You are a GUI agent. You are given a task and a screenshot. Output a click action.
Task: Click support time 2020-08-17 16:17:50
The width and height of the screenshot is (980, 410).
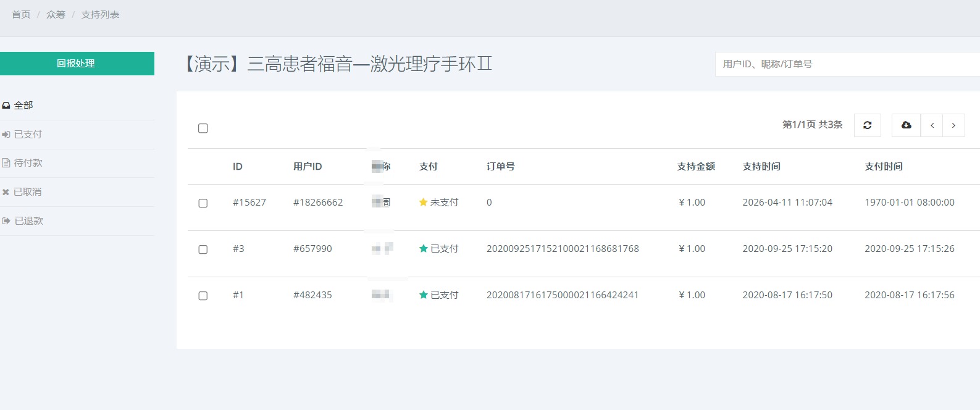pyautogui.click(x=787, y=295)
